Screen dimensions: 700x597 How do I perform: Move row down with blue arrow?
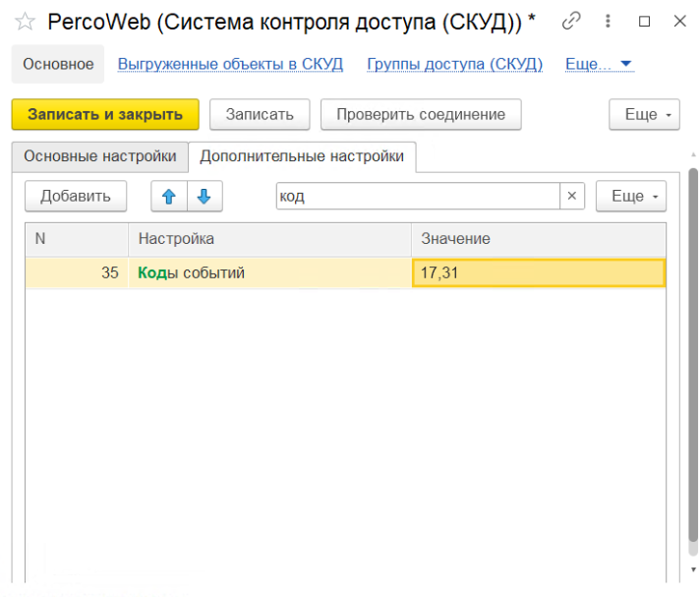click(204, 196)
